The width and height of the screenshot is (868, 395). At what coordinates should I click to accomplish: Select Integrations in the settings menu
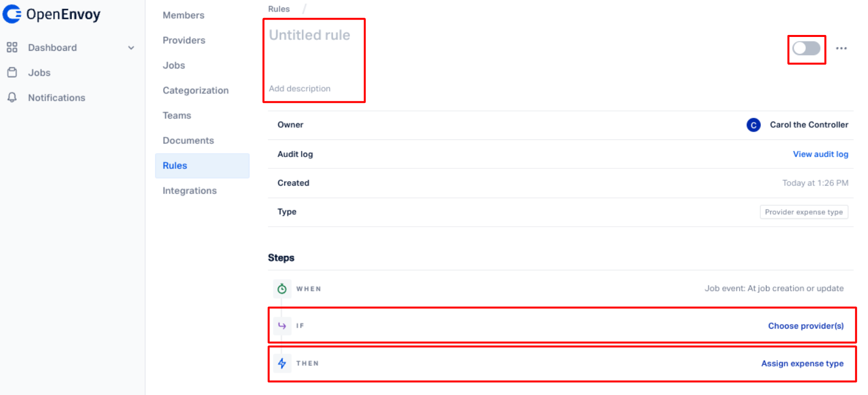190,191
